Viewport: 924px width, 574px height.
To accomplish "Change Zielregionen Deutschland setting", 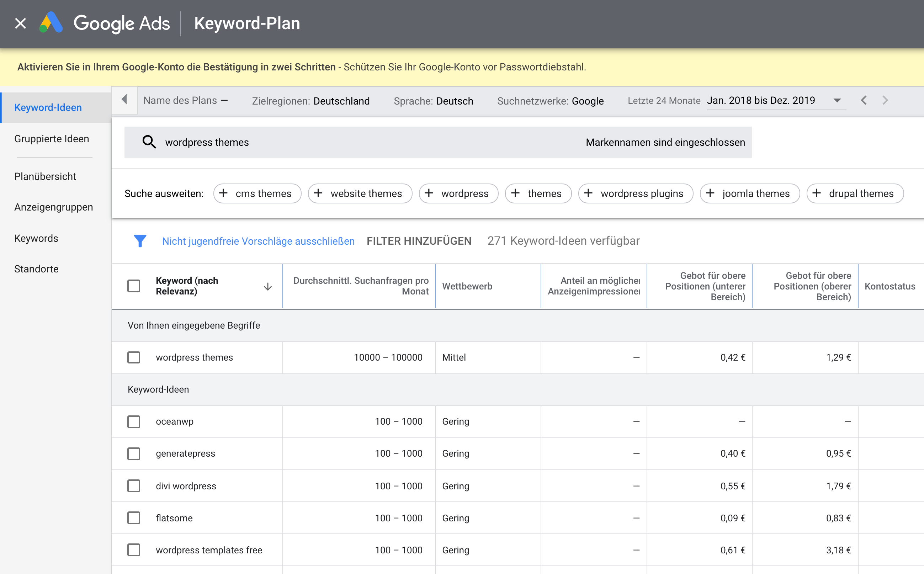I will pos(310,101).
